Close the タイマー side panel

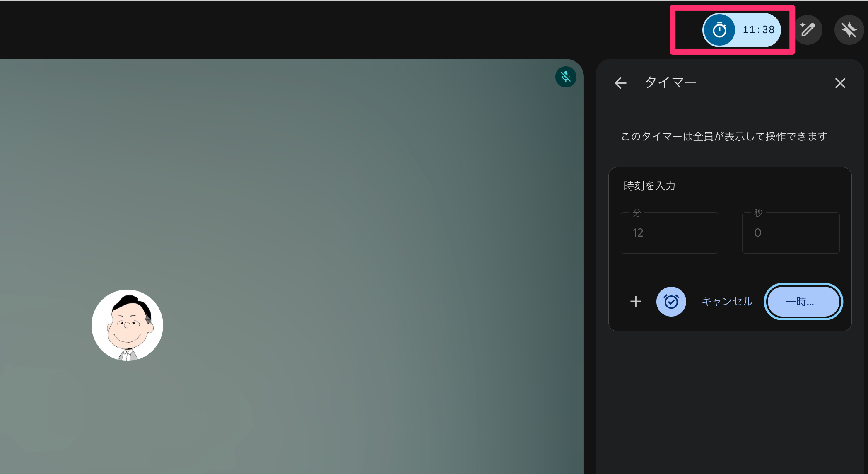click(840, 83)
